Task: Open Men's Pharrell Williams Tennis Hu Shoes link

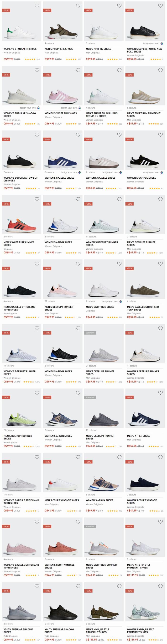Action: coord(102,115)
